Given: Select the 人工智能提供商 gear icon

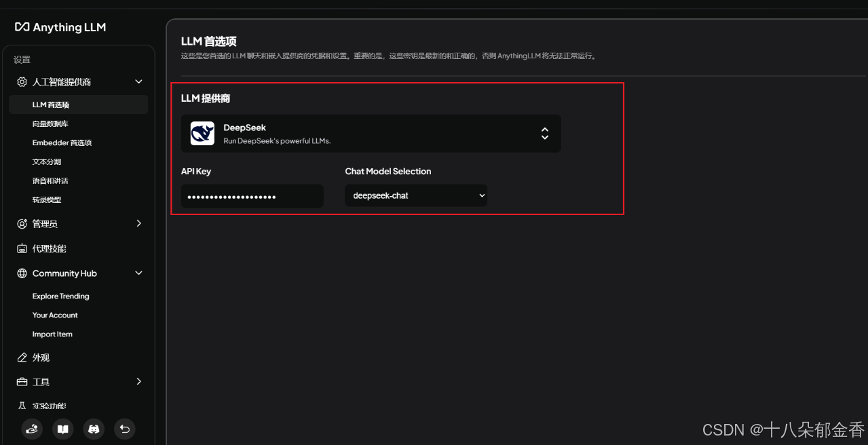Looking at the screenshot, I should click(21, 81).
